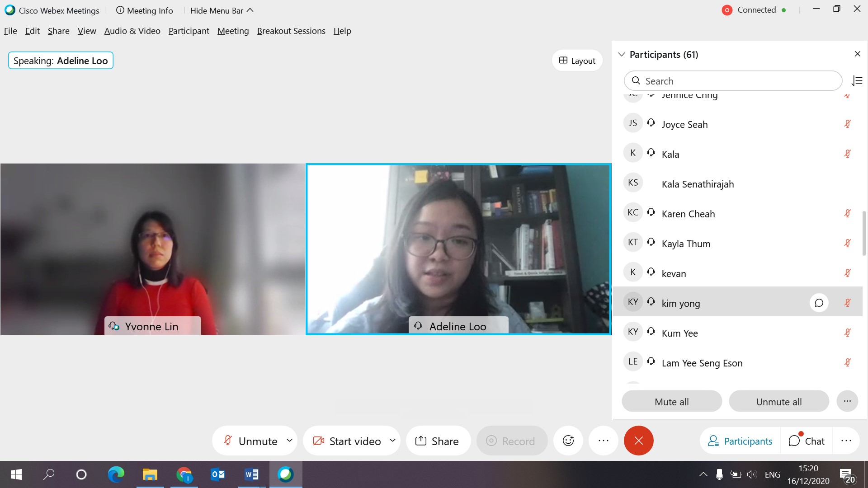Toggle Lam Yee Seng Eson's muted microphone icon
Image resolution: width=868 pixels, height=488 pixels.
(848, 362)
